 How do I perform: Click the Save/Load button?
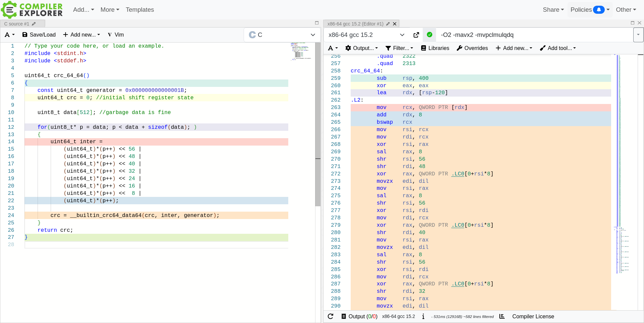click(x=39, y=35)
